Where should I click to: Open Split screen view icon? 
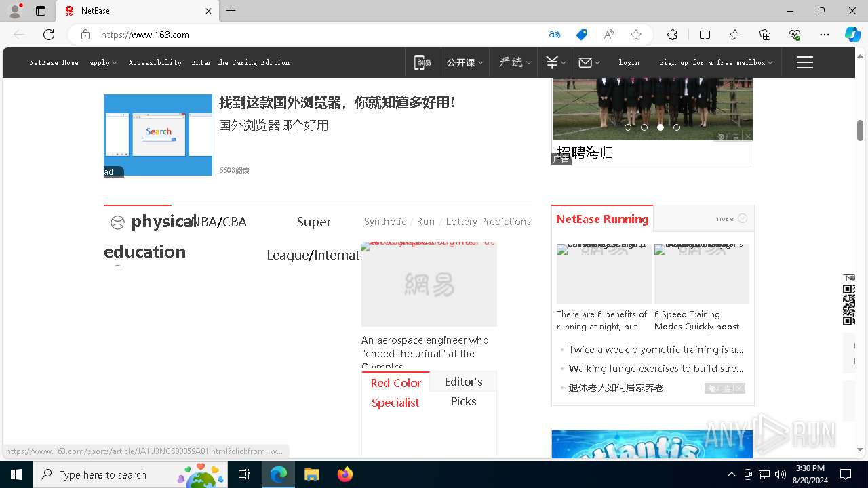tap(705, 35)
